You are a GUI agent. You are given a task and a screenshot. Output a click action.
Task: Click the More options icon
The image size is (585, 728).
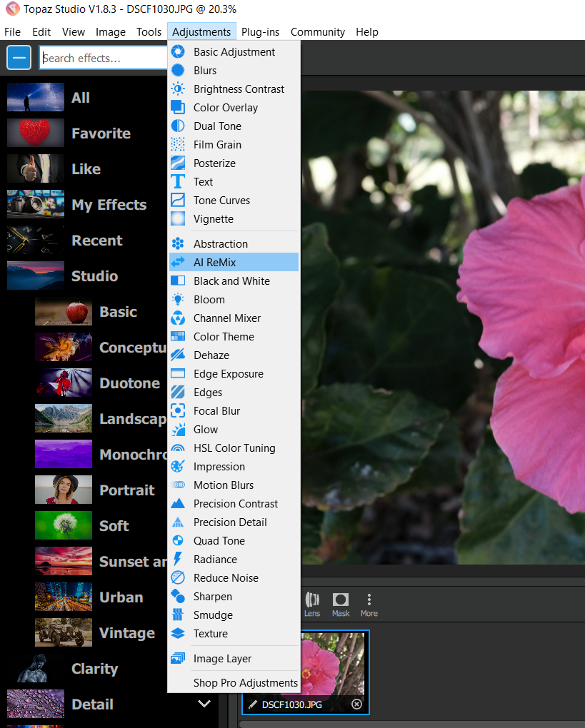(x=369, y=604)
